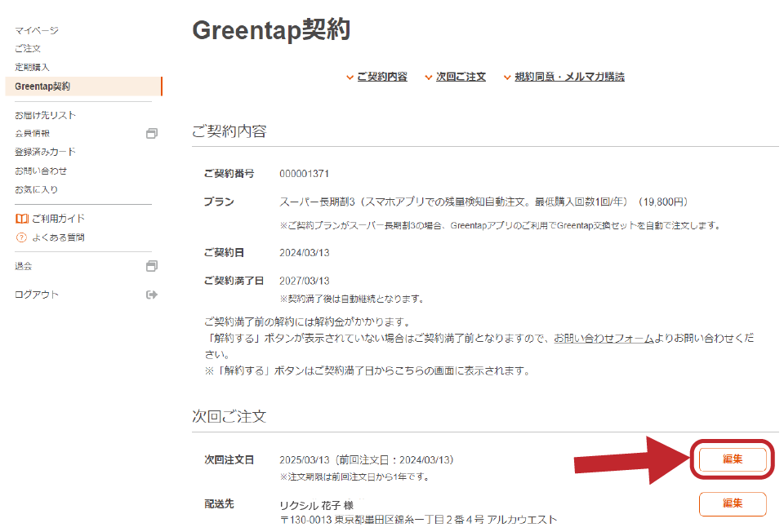Open 登録済みカード in the sidebar
Image resolution: width=784 pixels, height=532 pixels.
point(46,152)
